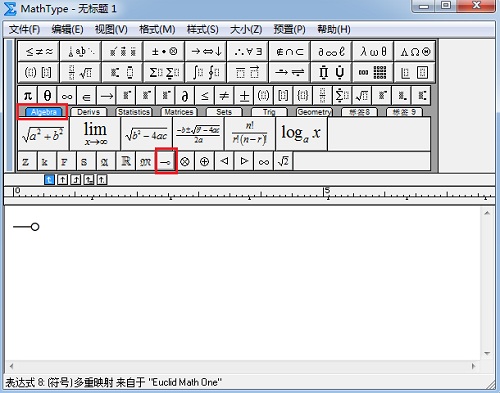This screenshot has width=500, height=393.
Task: Insert the plus-minus sign from small bar
Action: (x=244, y=96)
